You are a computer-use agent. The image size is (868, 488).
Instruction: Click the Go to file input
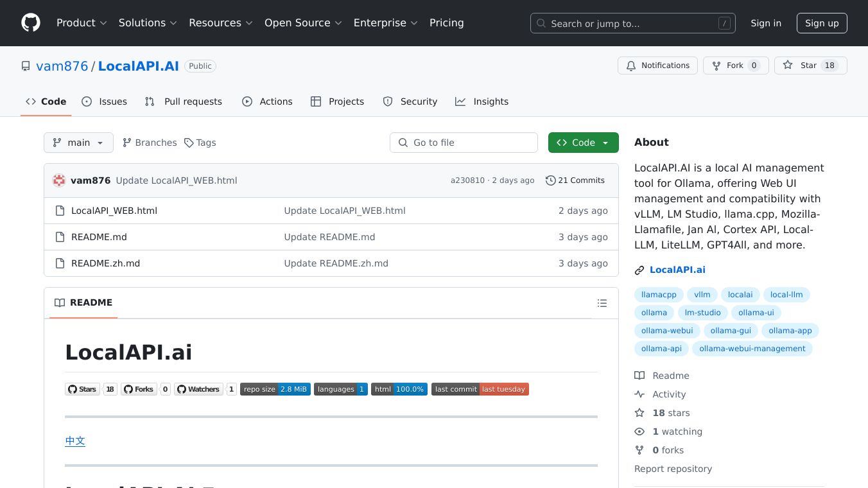click(x=464, y=143)
